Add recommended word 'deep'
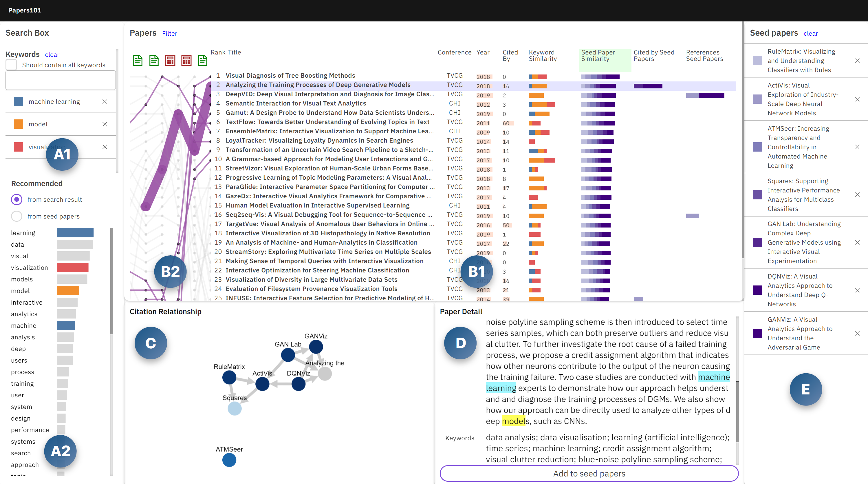868x484 pixels. (x=18, y=349)
